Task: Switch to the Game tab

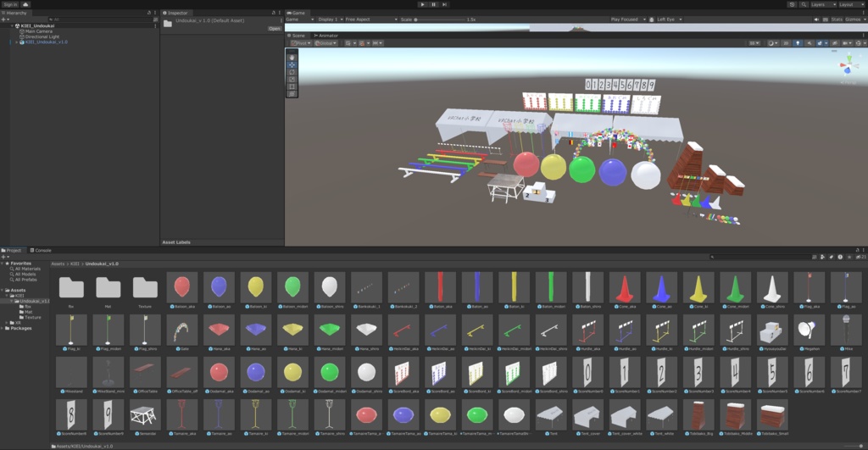Action: pos(296,13)
